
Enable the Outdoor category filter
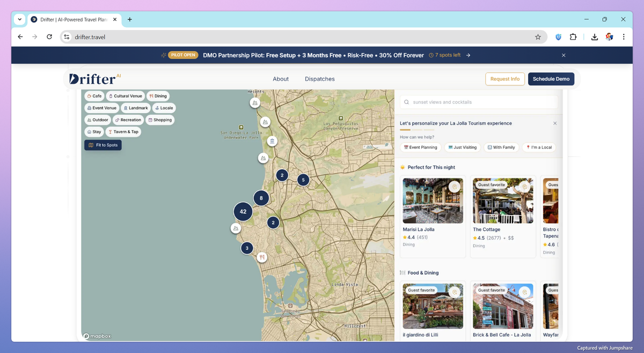click(x=97, y=120)
